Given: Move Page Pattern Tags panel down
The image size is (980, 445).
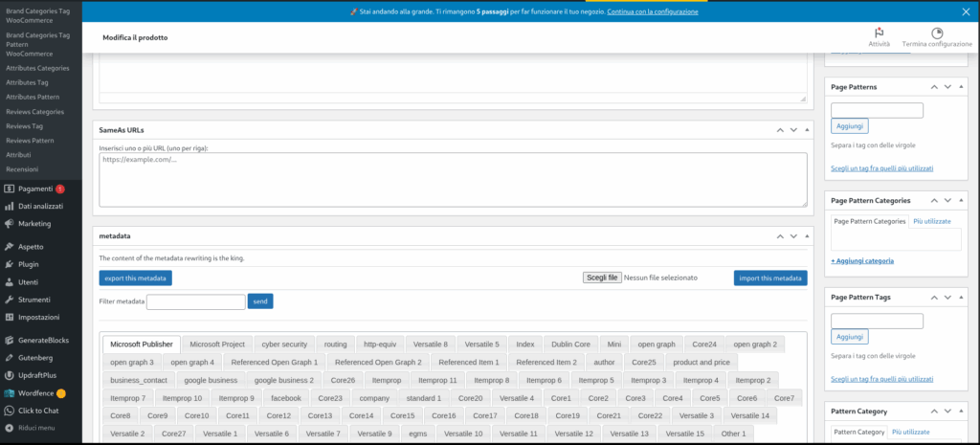Looking at the screenshot, I should tap(948, 298).
